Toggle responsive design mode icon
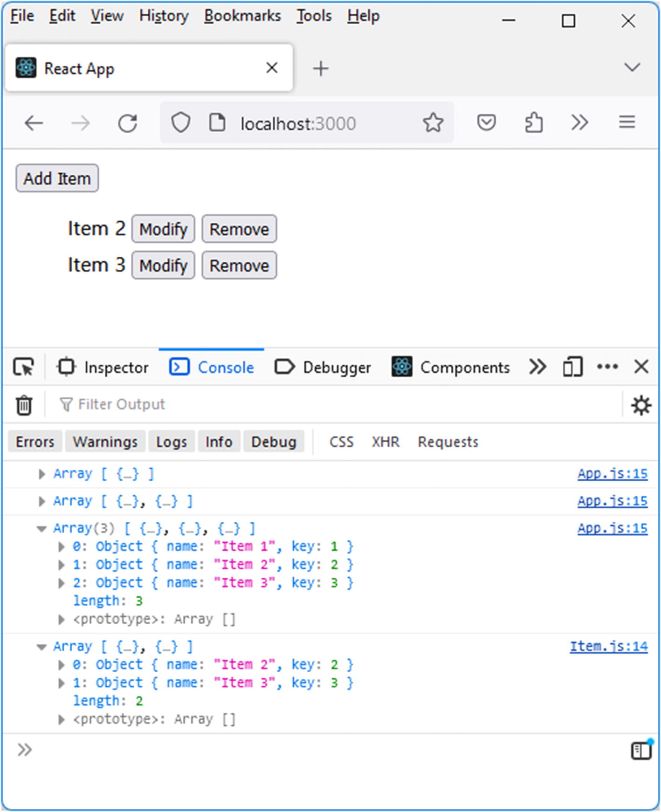The width and height of the screenshot is (661, 812). (572, 368)
